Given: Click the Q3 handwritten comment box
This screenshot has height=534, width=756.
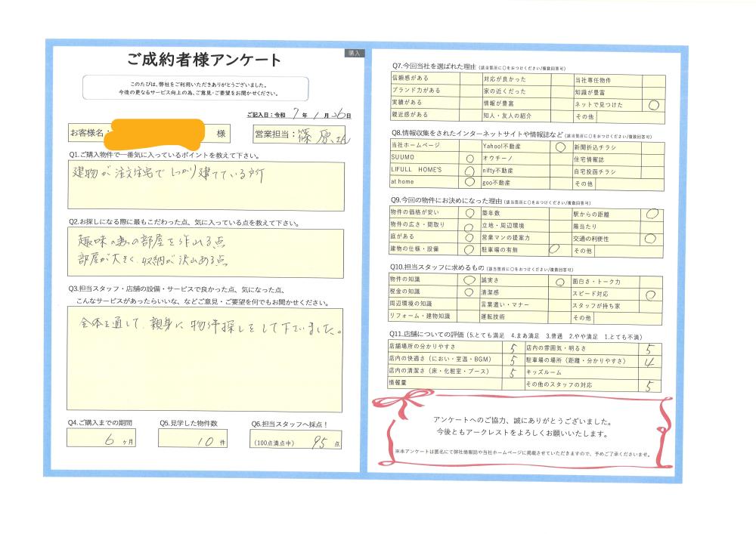Looking at the screenshot, I should (x=204, y=360).
